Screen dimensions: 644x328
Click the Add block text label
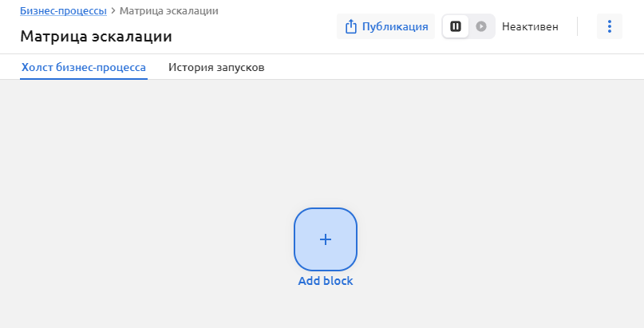[326, 281]
